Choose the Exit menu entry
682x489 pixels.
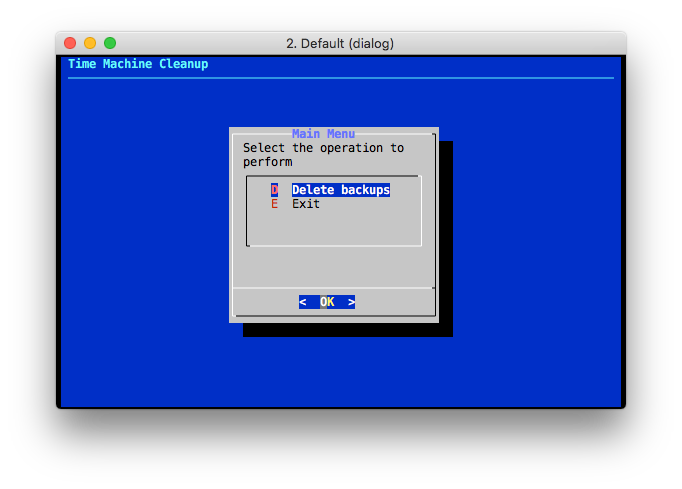click(x=306, y=204)
